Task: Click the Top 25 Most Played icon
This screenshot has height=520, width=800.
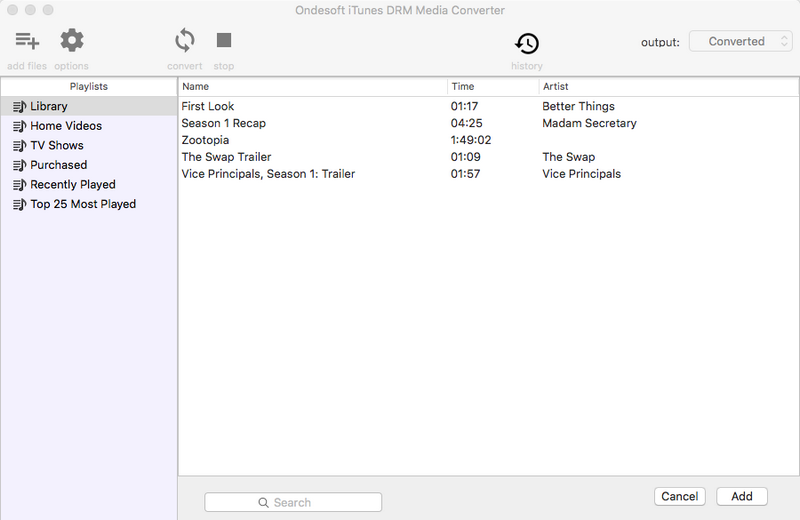Action: point(19,204)
